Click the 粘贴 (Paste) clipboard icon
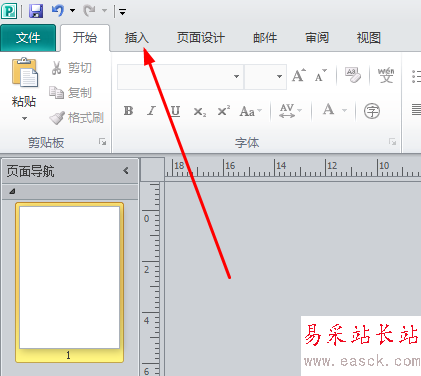Image resolution: width=421 pixels, height=376 pixels. pyautogui.click(x=25, y=73)
